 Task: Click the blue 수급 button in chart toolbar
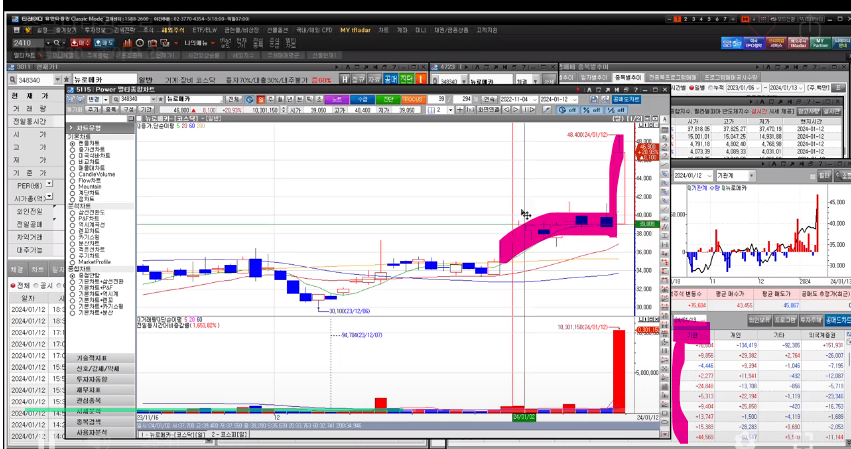click(363, 99)
